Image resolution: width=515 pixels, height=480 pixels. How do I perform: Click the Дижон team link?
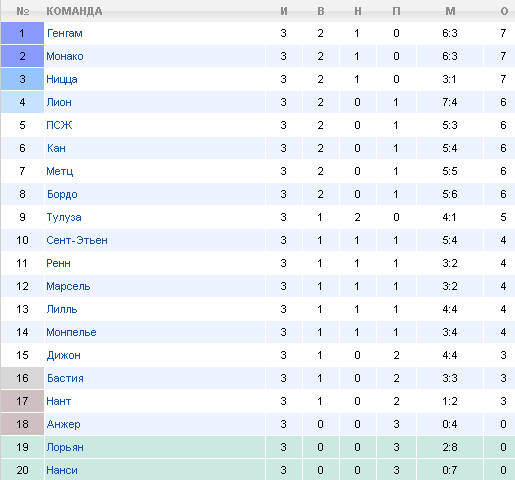64,355
